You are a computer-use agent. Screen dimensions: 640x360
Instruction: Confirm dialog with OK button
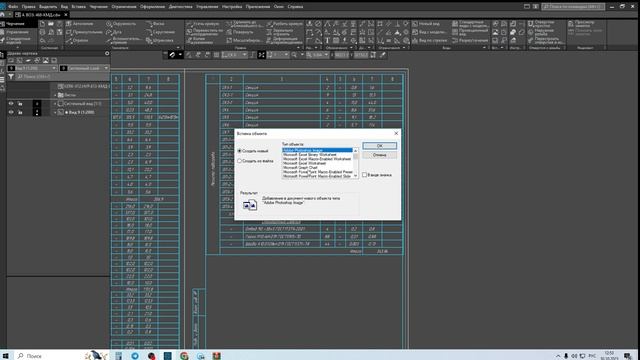(380, 146)
